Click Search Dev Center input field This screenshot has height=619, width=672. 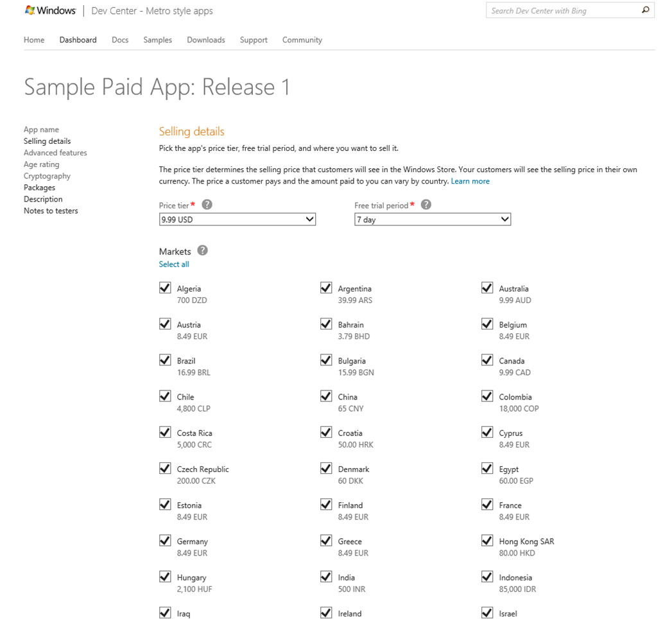[x=563, y=10]
